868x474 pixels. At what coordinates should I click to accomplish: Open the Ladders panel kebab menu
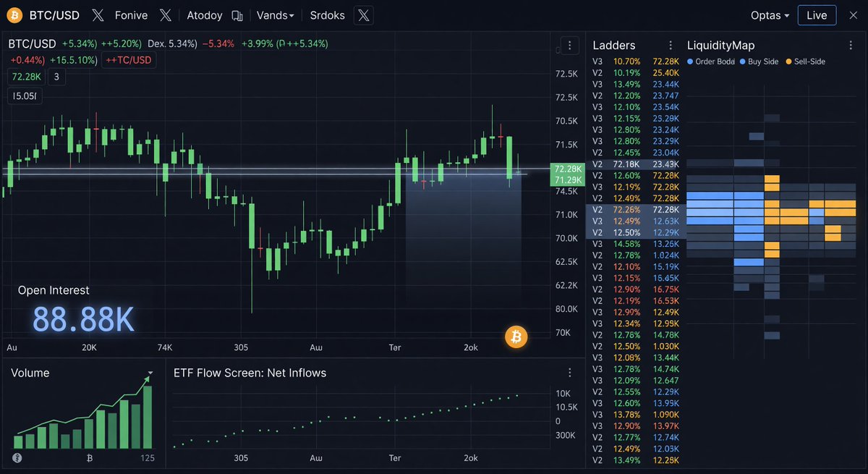point(671,46)
